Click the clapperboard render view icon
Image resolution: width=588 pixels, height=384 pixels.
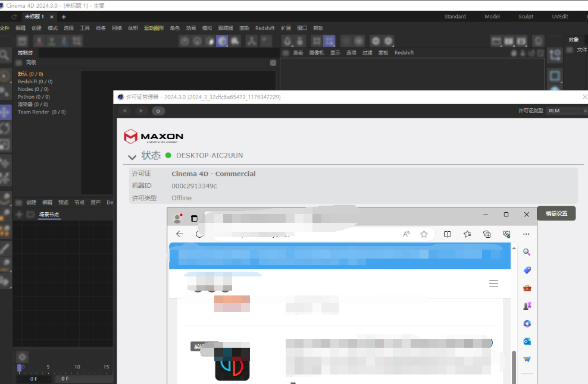496,41
